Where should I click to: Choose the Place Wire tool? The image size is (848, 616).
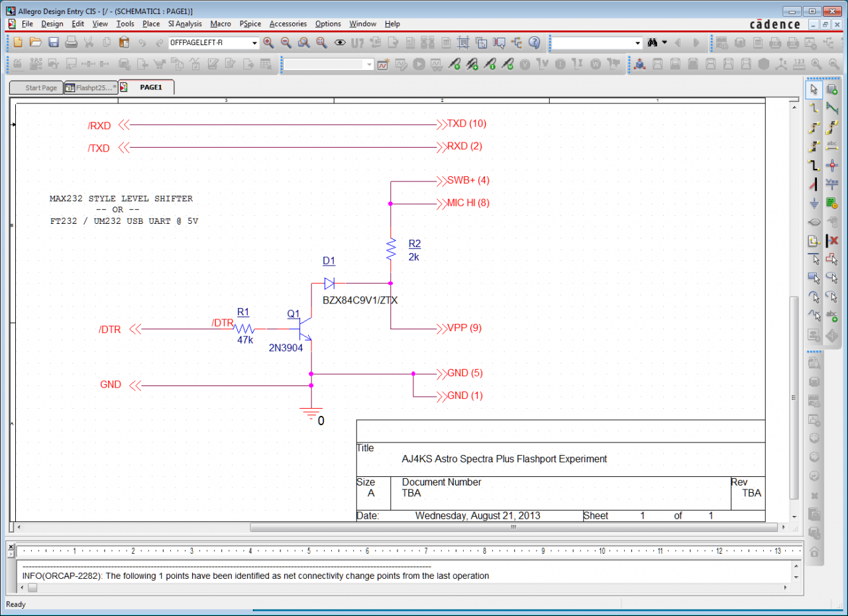(x=814, y=108)
